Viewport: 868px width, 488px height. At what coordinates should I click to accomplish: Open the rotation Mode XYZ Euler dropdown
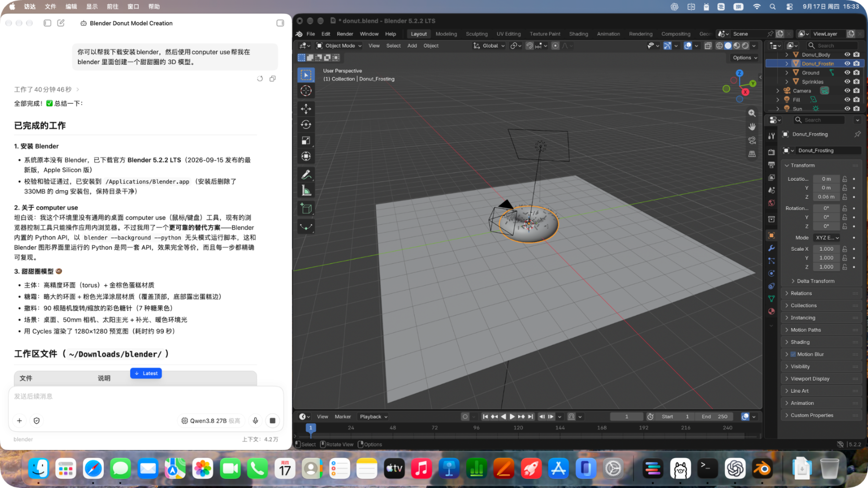tap(827, 238)
